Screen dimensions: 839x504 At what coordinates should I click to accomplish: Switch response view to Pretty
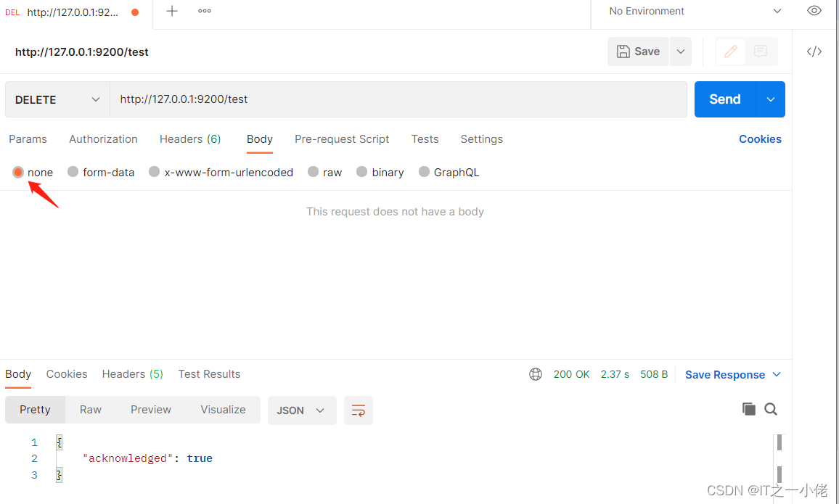pos(35,410)
